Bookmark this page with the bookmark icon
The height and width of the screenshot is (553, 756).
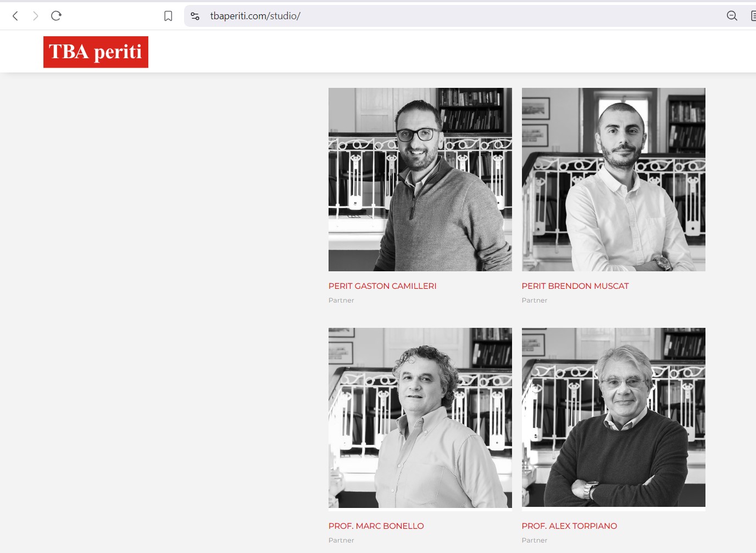pos(168,16)
